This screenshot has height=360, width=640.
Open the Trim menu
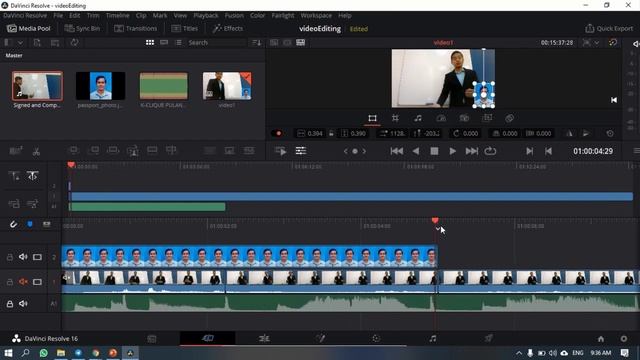coord(93,16)
